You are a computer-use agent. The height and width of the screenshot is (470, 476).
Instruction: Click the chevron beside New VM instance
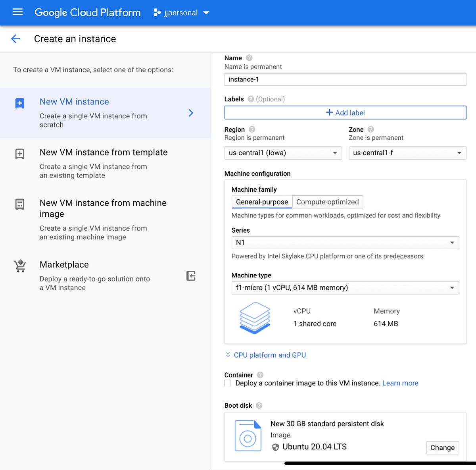191,113
